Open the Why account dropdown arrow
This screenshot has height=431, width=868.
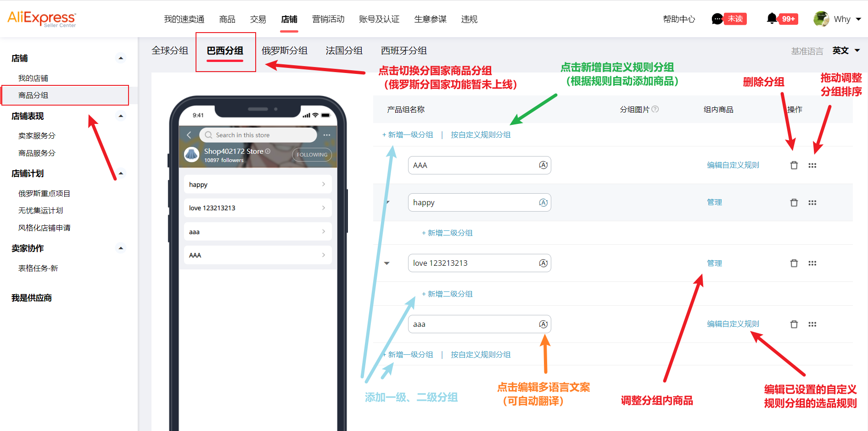(x=858, y=19)
